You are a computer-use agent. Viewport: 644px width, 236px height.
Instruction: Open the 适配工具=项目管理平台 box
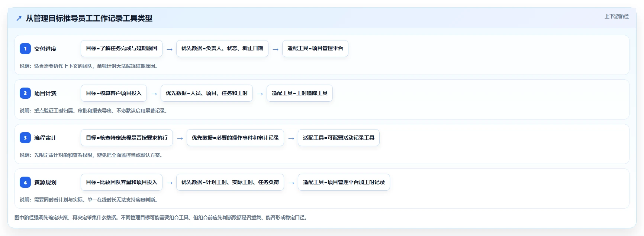315,49
